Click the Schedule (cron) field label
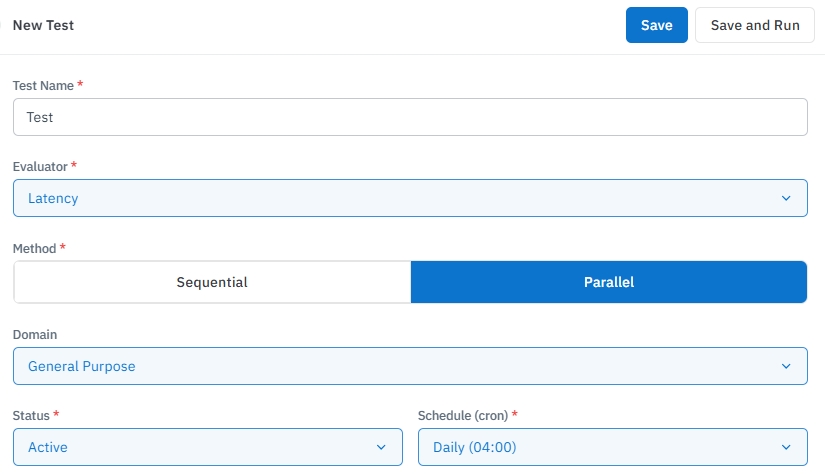Screen dimensions: 825x474 click(463, 414)
